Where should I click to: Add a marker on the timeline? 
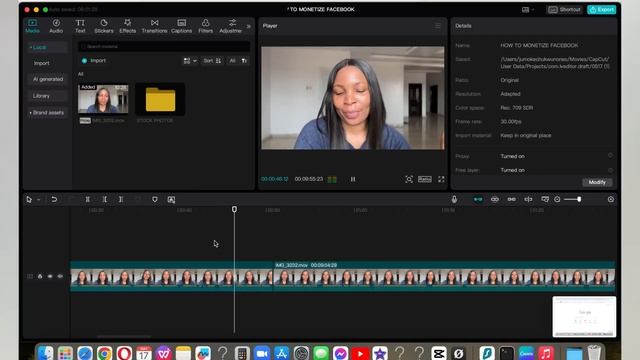coord(155,200)
